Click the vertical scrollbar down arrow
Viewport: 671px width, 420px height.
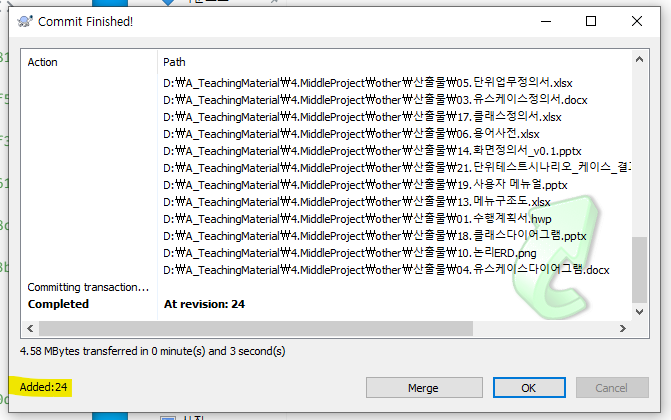pyautogui.click(x=639, y=312)
